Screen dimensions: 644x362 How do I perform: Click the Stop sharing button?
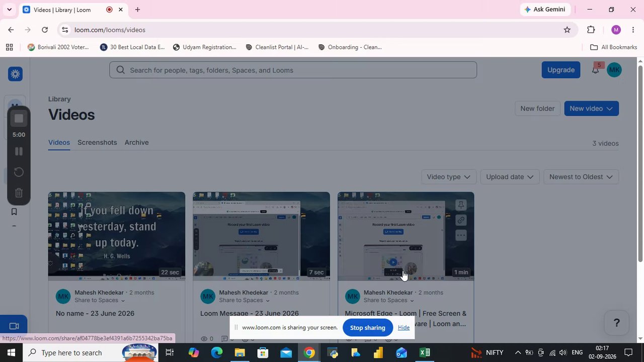tap(368, 328)
